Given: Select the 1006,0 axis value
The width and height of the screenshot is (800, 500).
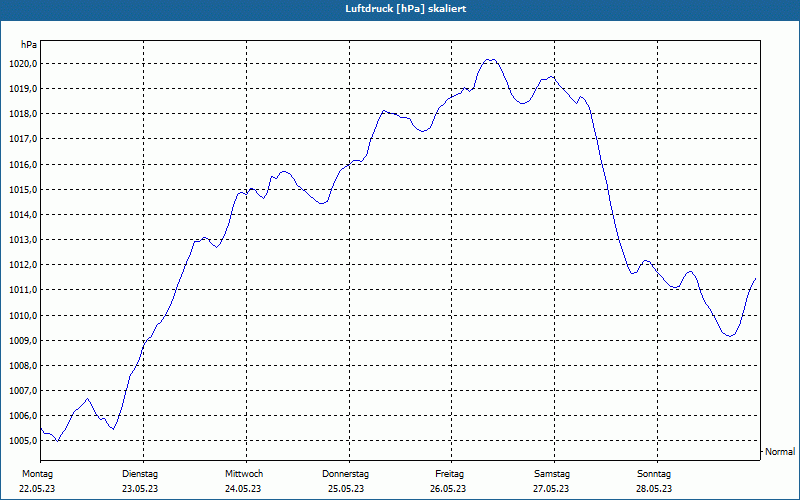Looking at the screenshot, I should click(23, 415).
